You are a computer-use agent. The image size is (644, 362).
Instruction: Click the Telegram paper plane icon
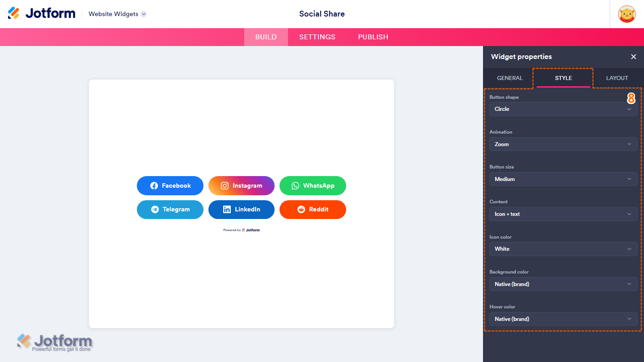155,210
